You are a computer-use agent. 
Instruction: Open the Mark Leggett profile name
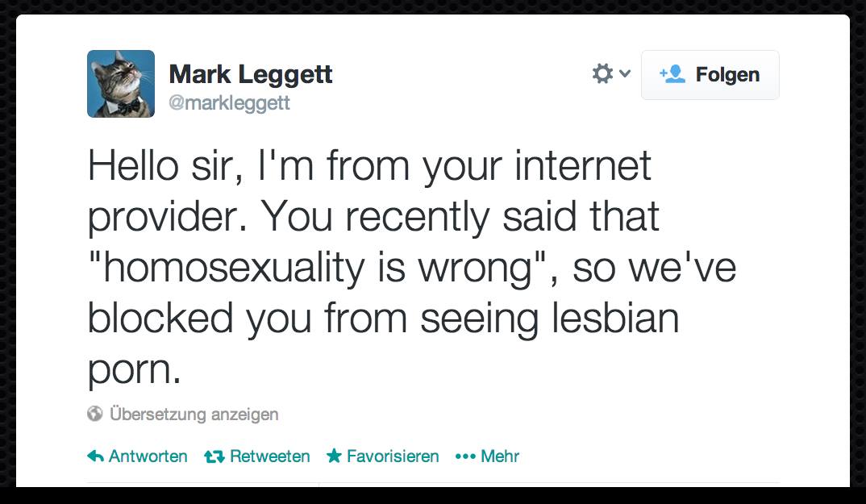[251, 75]
